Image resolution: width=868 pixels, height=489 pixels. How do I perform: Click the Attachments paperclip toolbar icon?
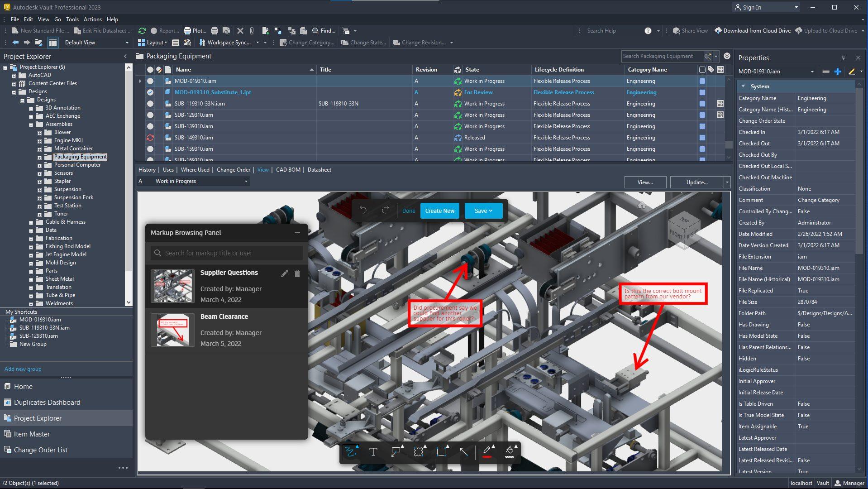(x=252, y=31)
